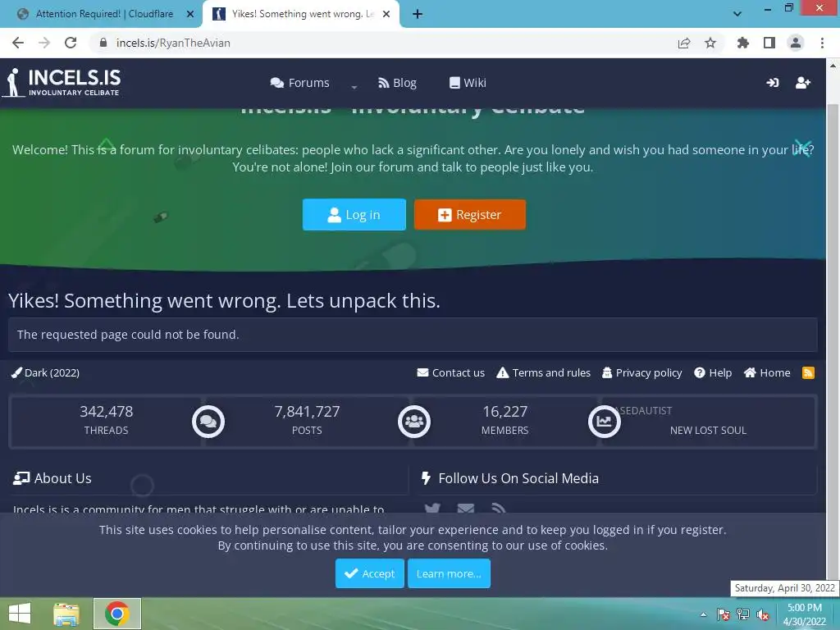Open the Wiki link in navigation
The height and width of the screenshot is (630, 840).
tap(468, 83)
